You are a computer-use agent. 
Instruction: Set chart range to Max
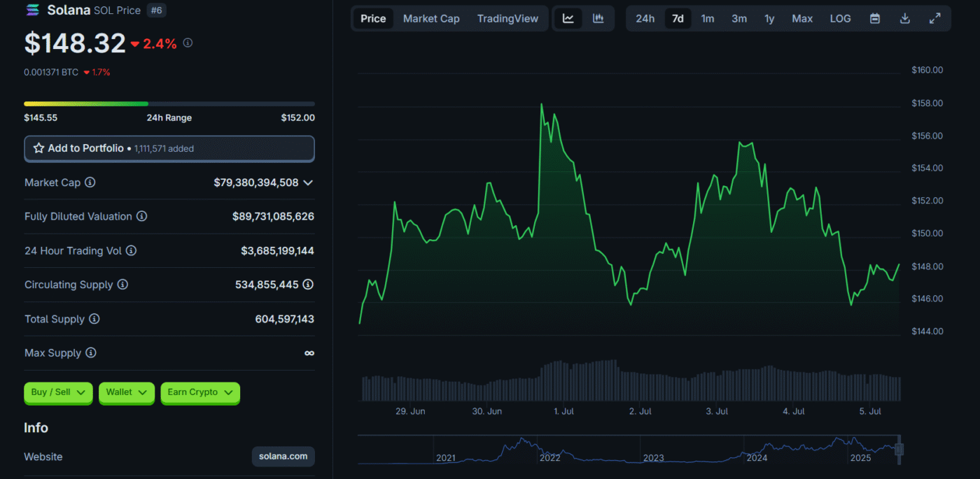pyautogui.click(x=802, y=19)
